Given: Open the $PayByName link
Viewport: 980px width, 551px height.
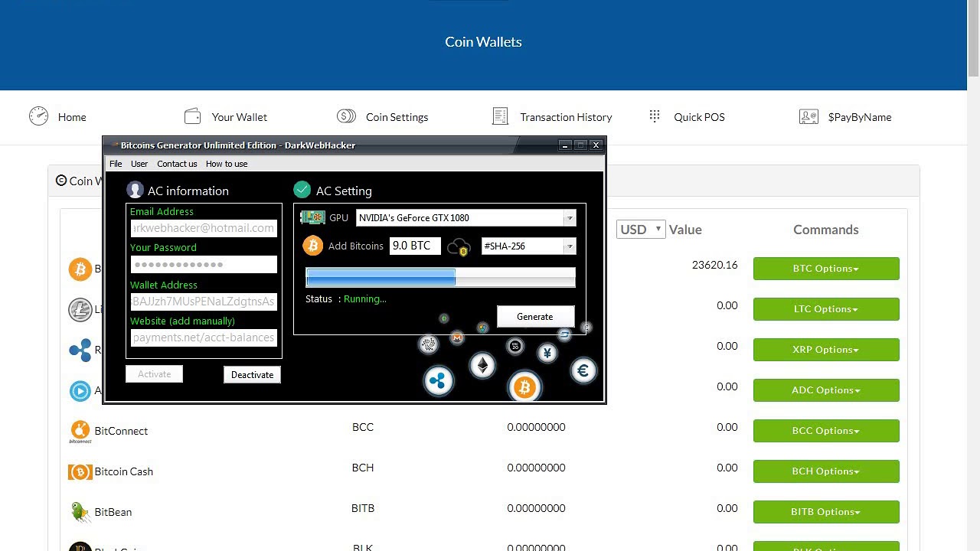Looking at the screenshot, I should [x=860, y=117].
